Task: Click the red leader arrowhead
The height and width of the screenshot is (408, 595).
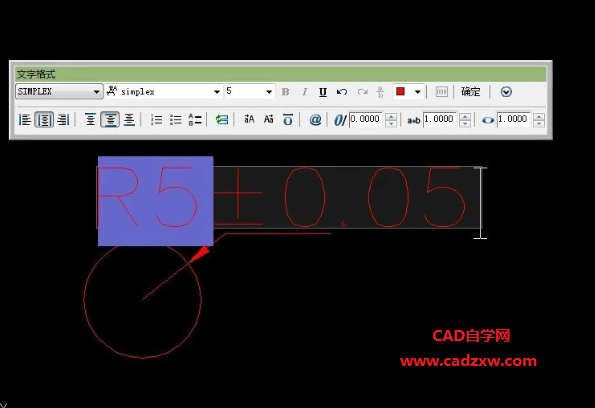Action: (x=199, y=254)
